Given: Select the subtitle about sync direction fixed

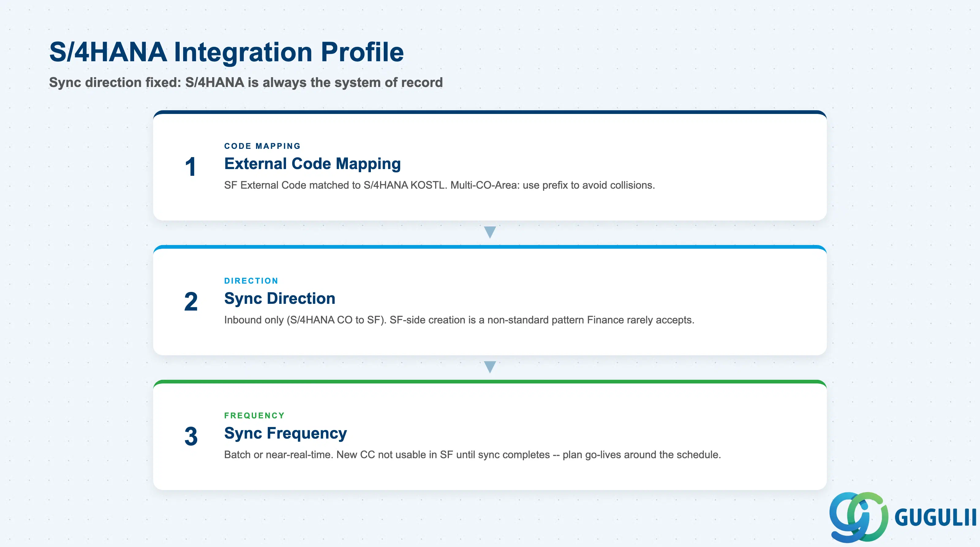Looking at the screenshot, I should 246,83.
